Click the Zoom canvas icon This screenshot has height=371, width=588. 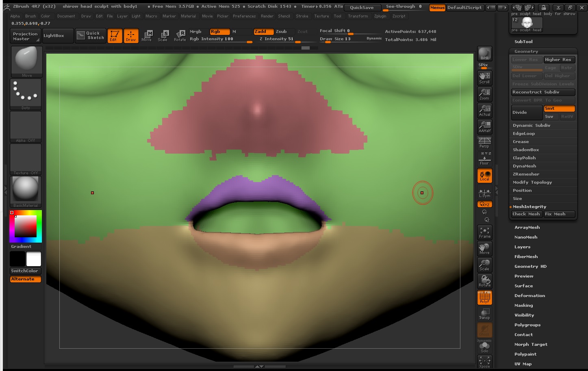(484, 94)
